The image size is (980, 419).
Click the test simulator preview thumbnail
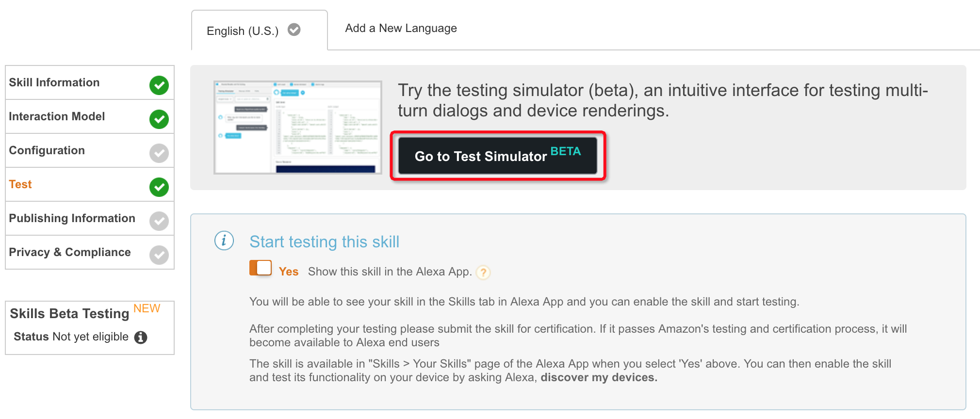[298, 128]
